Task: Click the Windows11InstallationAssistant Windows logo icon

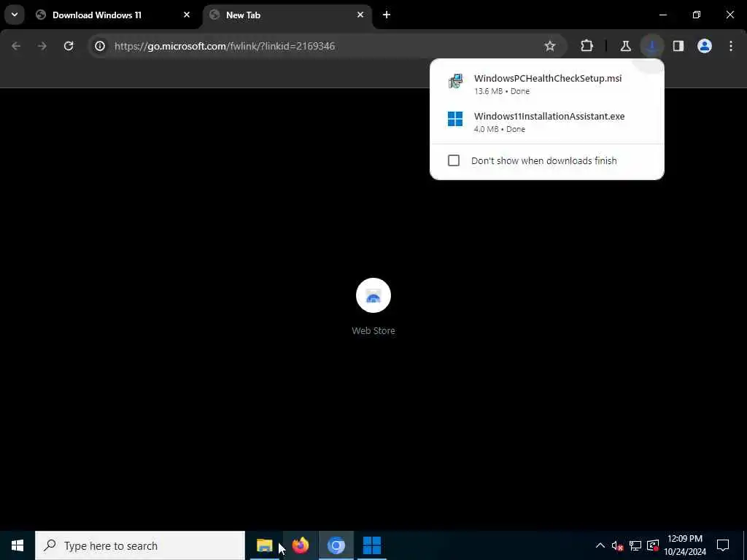Action: [x=455, y=119]
